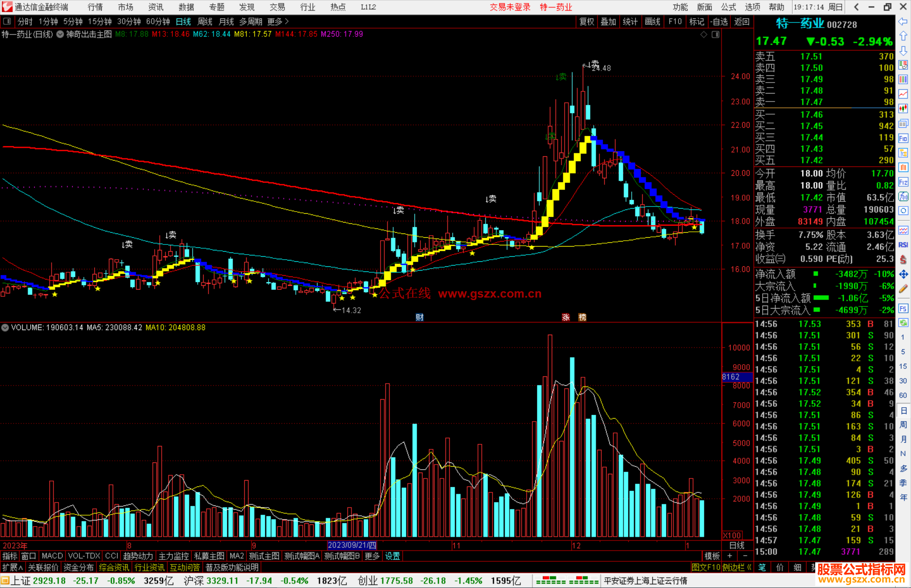Screen dimensions: 911x588
Task: Click the 2023/09/21 date marker on timeline
Action: [x=352, y=545]
